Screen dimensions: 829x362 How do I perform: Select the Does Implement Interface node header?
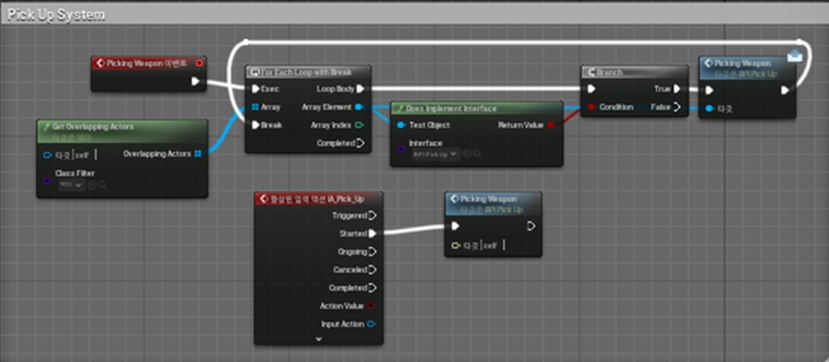coord(476,108)
